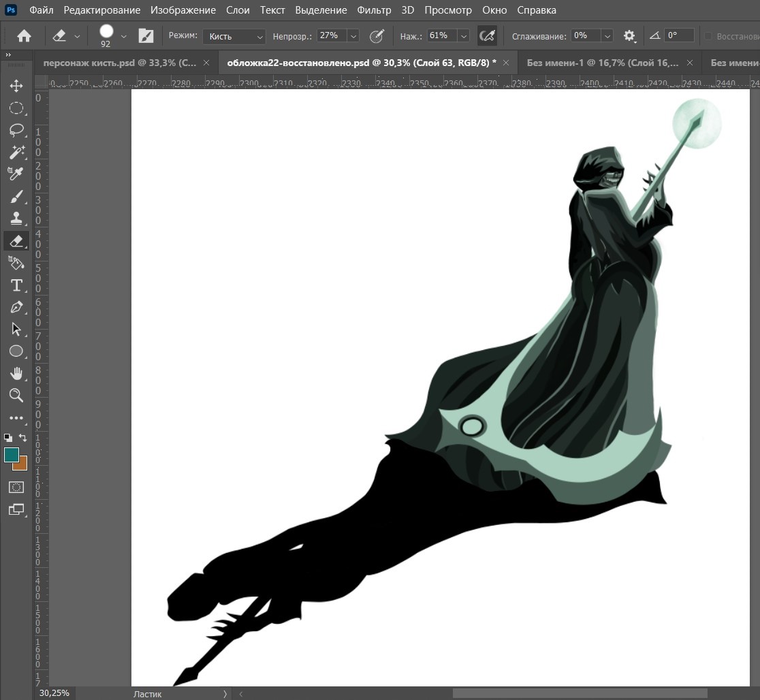This screenshot has height=700, width=760.
Task: Select the Horizontal Type tool
Action: point(16,285)
